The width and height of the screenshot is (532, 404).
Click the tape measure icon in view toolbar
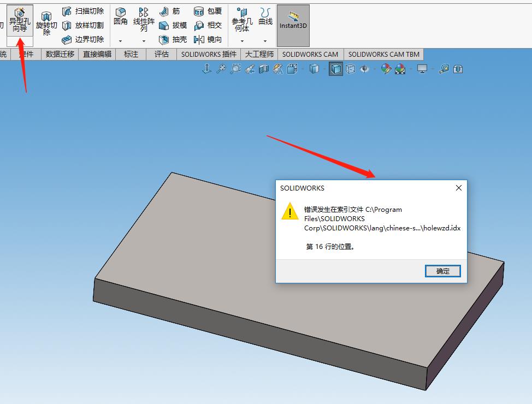click(444, 69)
